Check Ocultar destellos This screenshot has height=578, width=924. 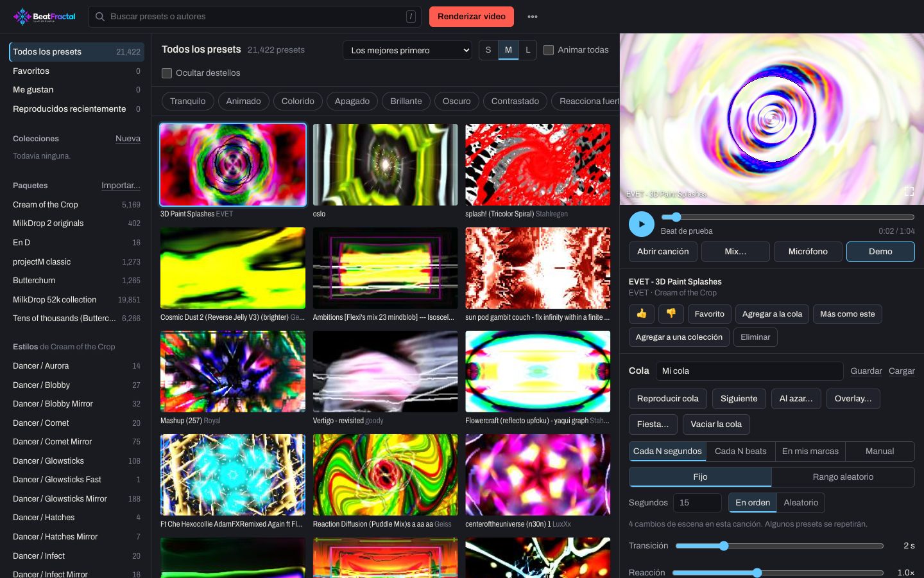167,73
